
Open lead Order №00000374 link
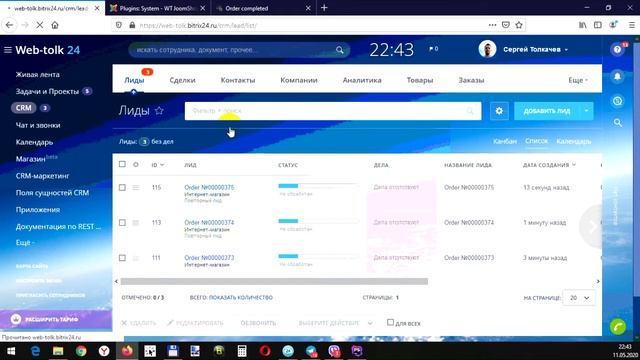tap(209, 222)
